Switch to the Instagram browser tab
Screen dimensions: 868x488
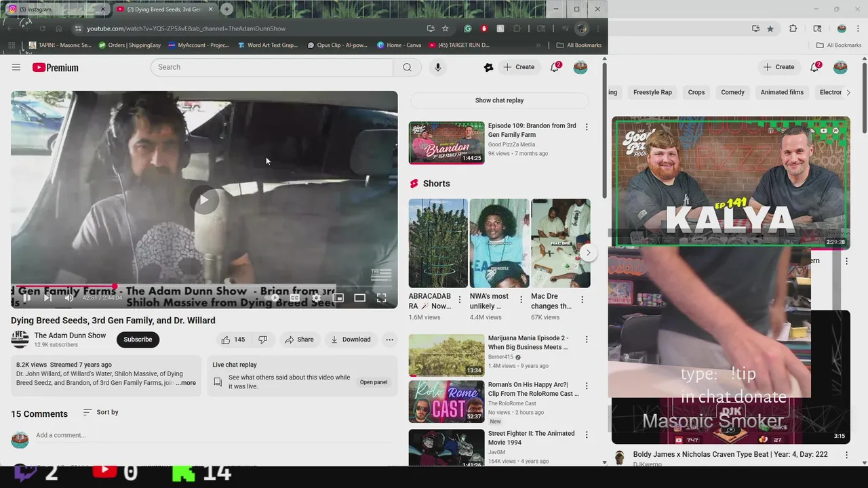click(x=56, y=9)
